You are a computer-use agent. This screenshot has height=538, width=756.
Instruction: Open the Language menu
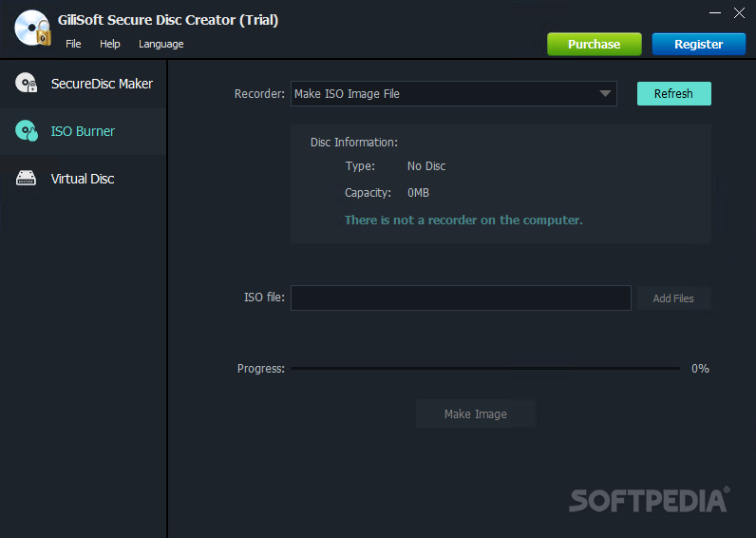[161, 44]
